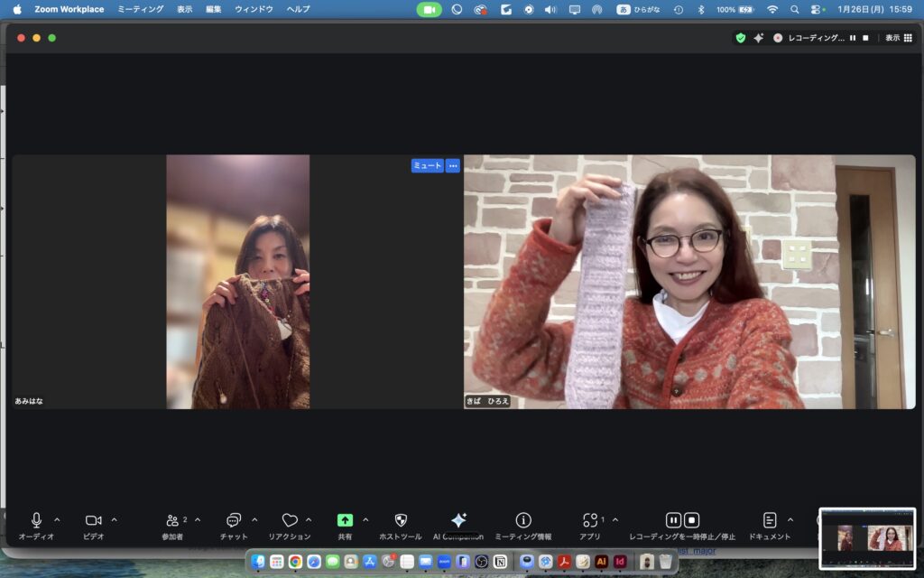Click the three-dot more button beside ミュート
Image resolution: width=924 pixels, height=578 pixels.
tap(452, 165)
